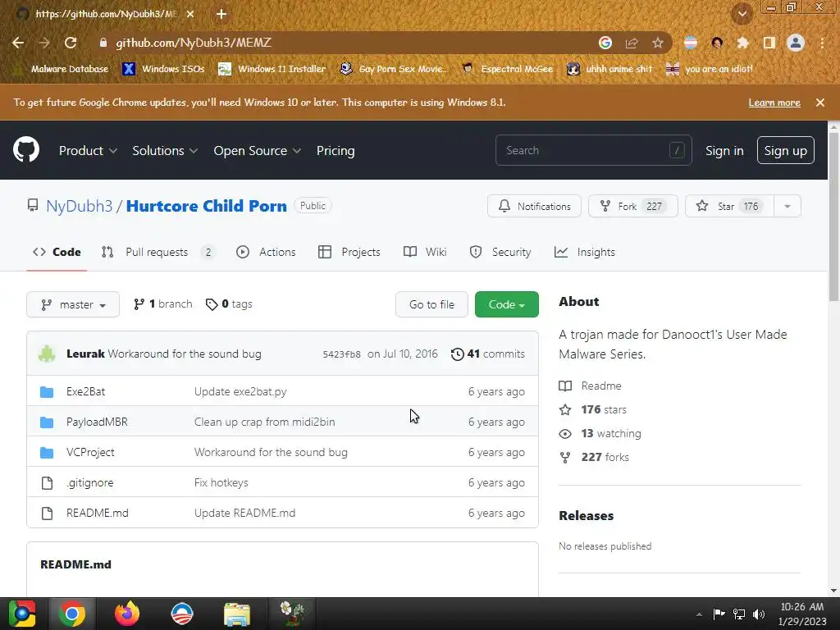Click the GitHub Octocat logo
This screenshot has height=630, width=840.
26,149
